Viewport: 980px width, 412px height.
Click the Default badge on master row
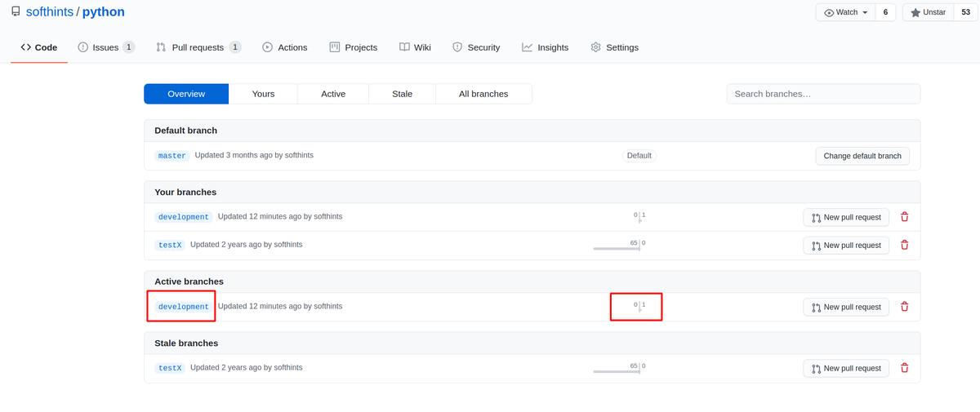639,156
